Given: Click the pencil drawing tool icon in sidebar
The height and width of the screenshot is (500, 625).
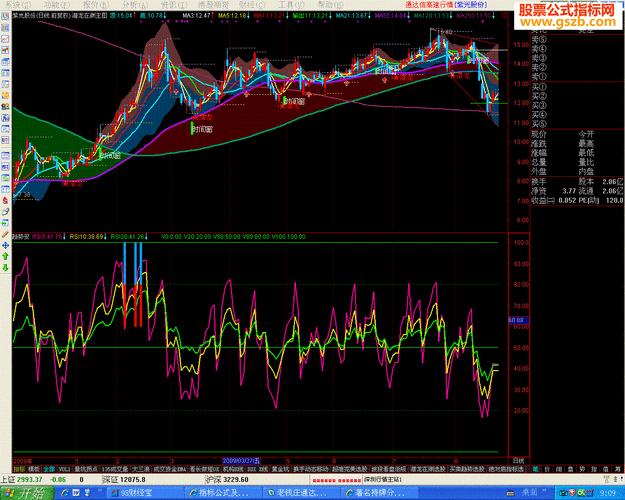Looking at the screenshot, I should (5, 234).
